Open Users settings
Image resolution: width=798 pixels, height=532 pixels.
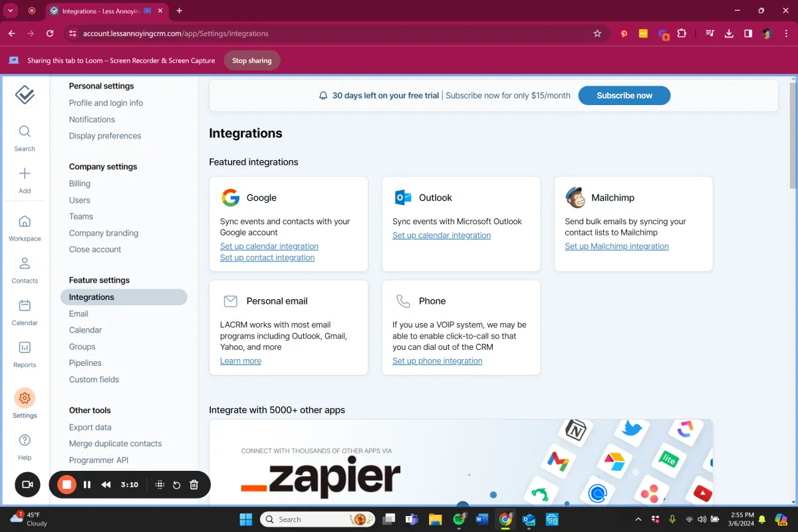tap(80, 200)
